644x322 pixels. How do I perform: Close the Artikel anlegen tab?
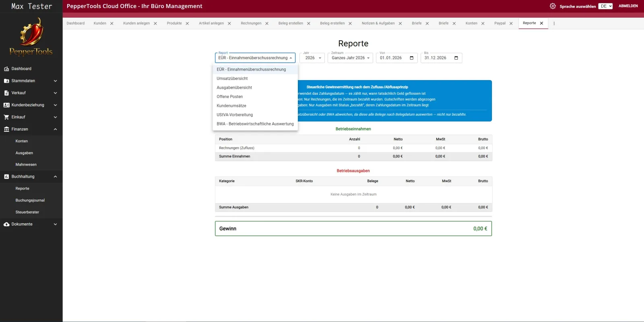pyautogui.click(x=229, y=23)
